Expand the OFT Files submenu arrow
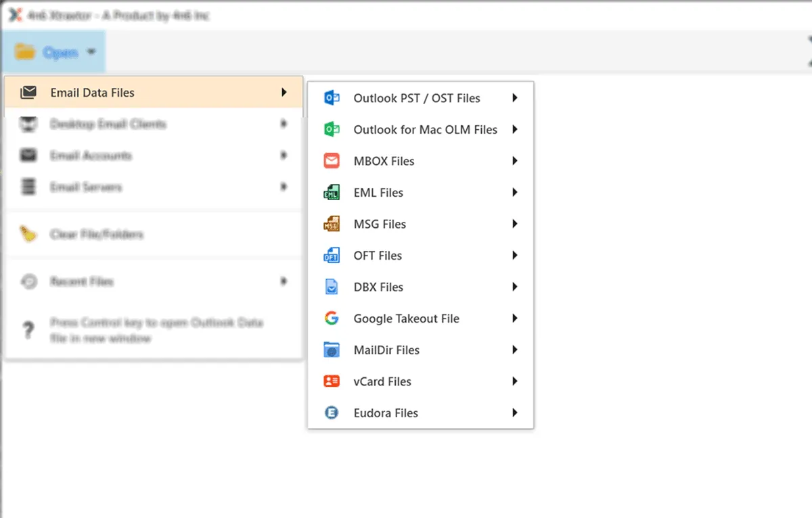The image size is (812, 518). [x=514, y=255]
